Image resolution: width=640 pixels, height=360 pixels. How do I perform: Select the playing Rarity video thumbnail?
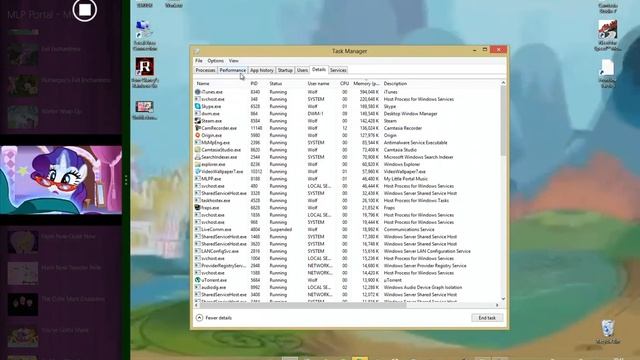pos(61,180)
